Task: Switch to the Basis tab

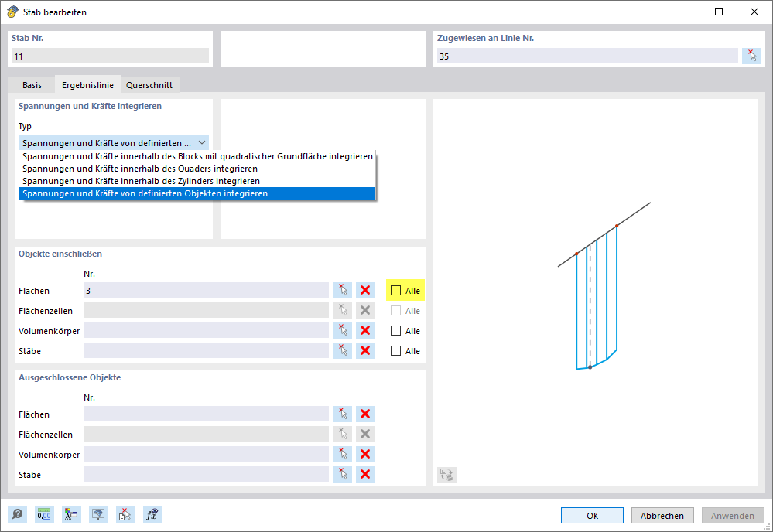Action: coord(32,85)
